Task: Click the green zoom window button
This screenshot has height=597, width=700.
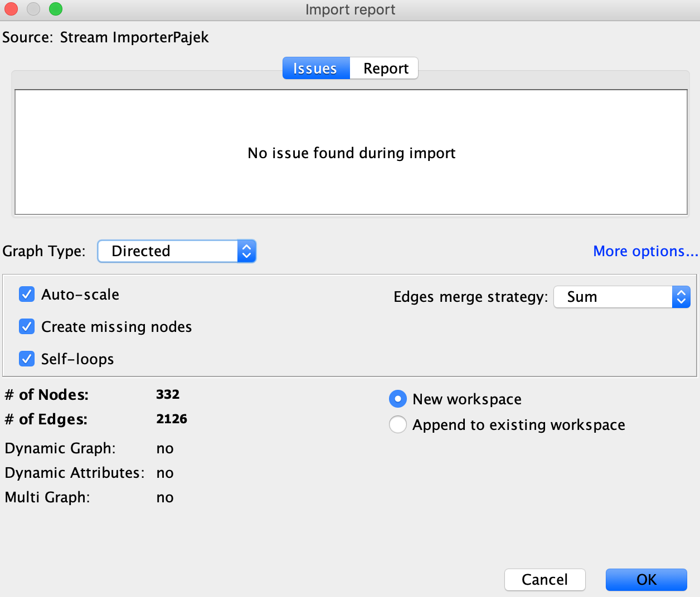Action: pos(56,9)
